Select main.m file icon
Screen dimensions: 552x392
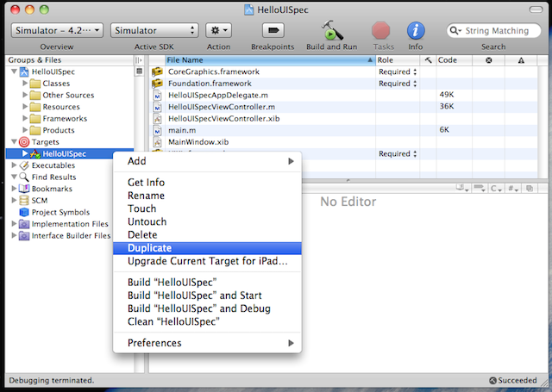(x=157, y=130)
